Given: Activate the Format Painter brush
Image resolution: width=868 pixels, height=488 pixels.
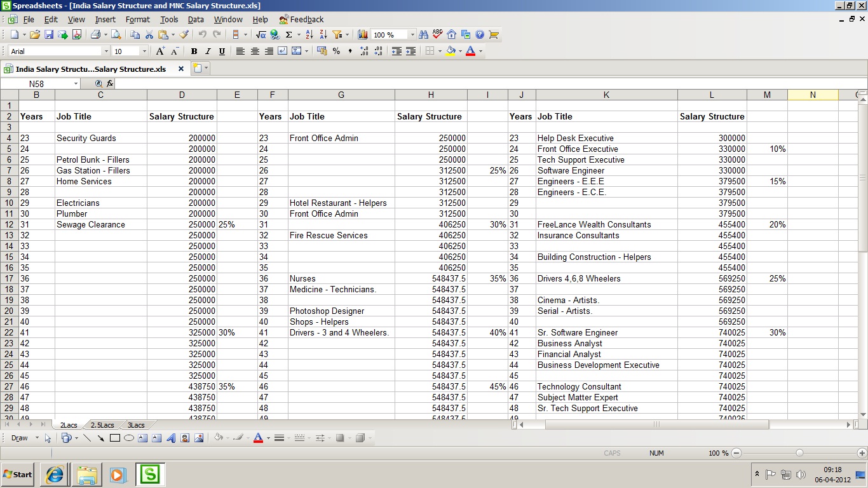Looking at the screenshot, I should tap(184, 35).
